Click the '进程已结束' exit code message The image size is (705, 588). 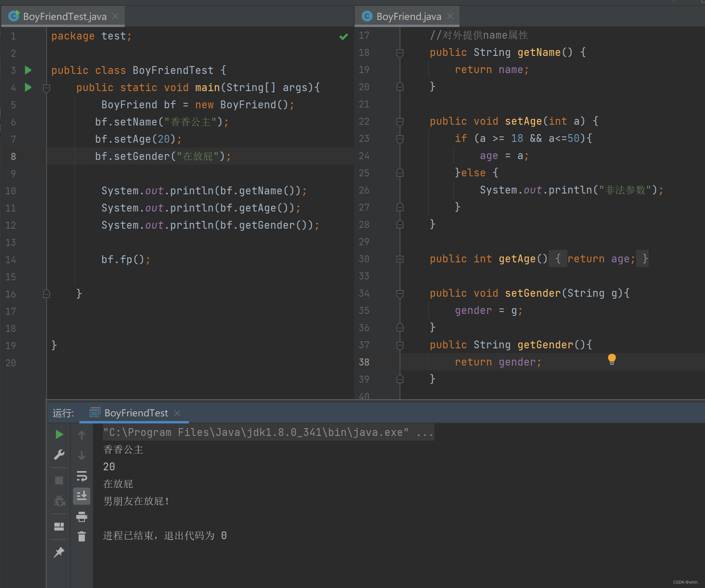[165, 536]
